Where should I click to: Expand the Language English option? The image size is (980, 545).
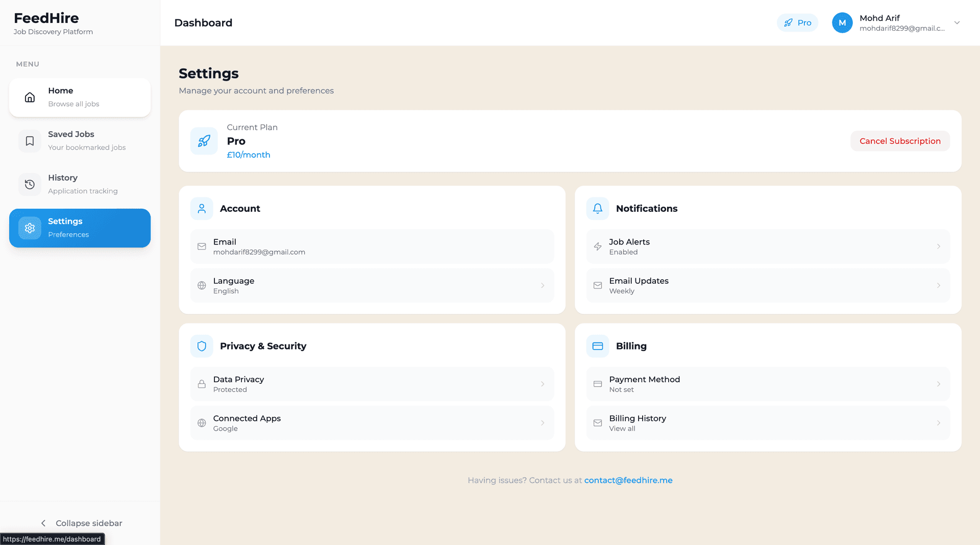[x=372, y=285]
